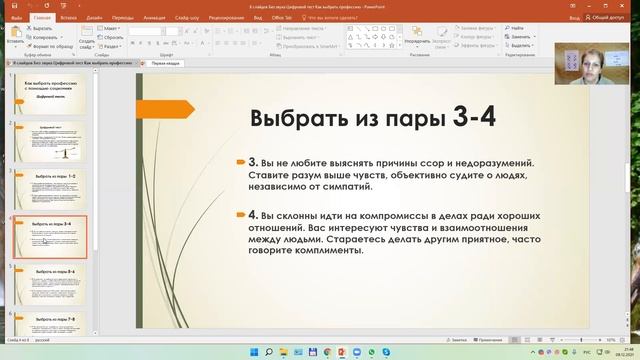The width and height of the screenshot is (640, 360).
Task: Select the rectangle shape in shapes gallery
Action: click(375, 29)
